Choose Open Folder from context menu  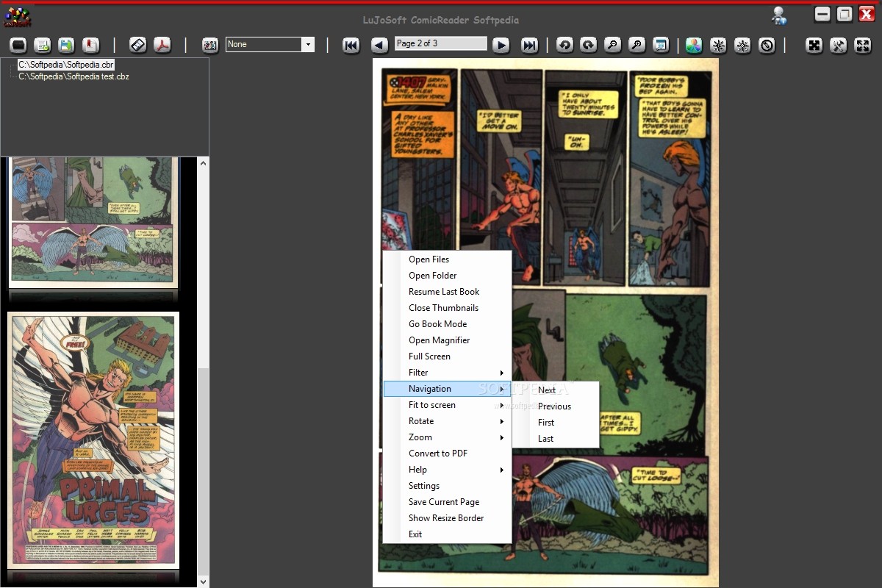[447, 276]
